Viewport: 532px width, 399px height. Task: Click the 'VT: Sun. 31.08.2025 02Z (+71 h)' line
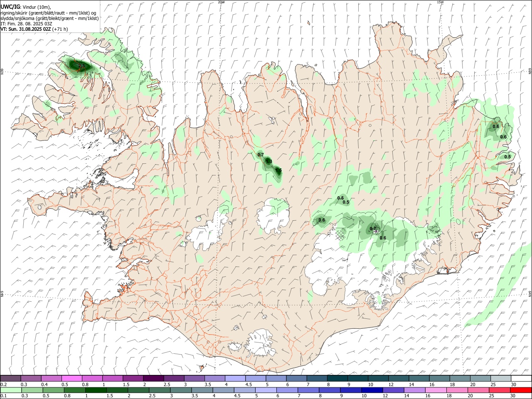pos(34,29)
